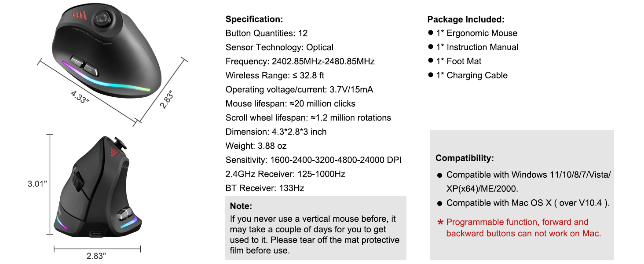The width and height of the screenshot is (644, 264).
Task: Click the red asterisk beside the Mac warning
Action: pyautogui.click(x=440, y=222)
